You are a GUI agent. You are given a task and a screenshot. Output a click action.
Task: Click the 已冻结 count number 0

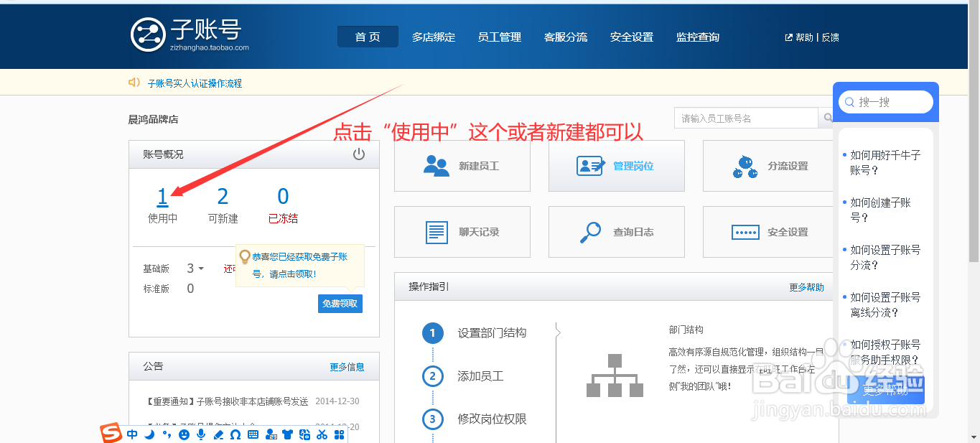tap(283, 196)
